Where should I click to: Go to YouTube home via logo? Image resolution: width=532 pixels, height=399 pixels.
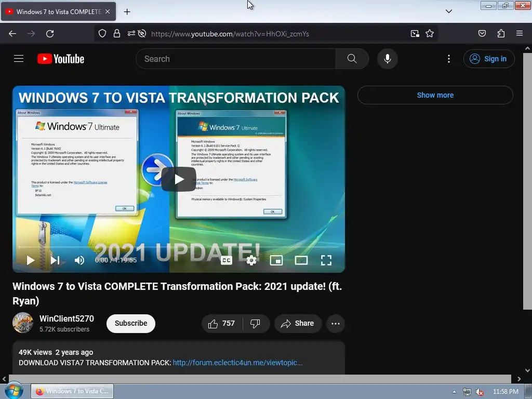click(x=61, y=59)
